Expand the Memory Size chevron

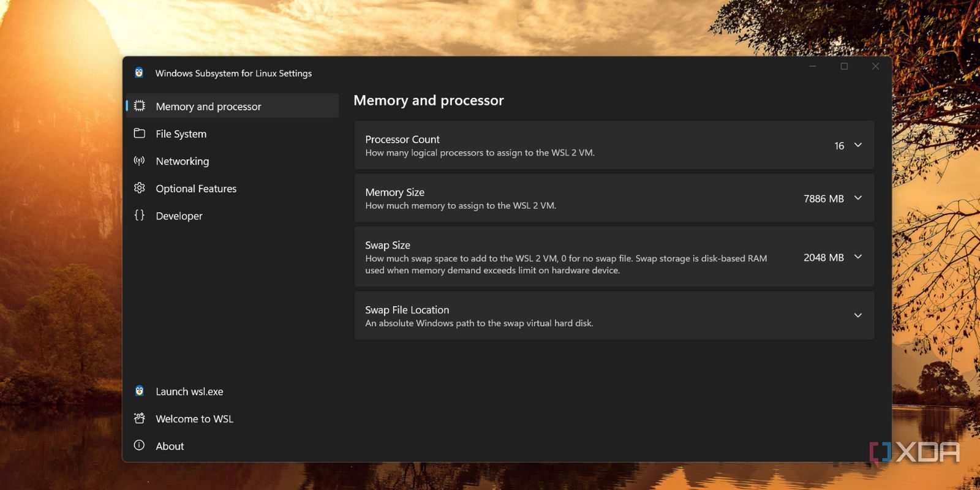click(x=858, y=198)
